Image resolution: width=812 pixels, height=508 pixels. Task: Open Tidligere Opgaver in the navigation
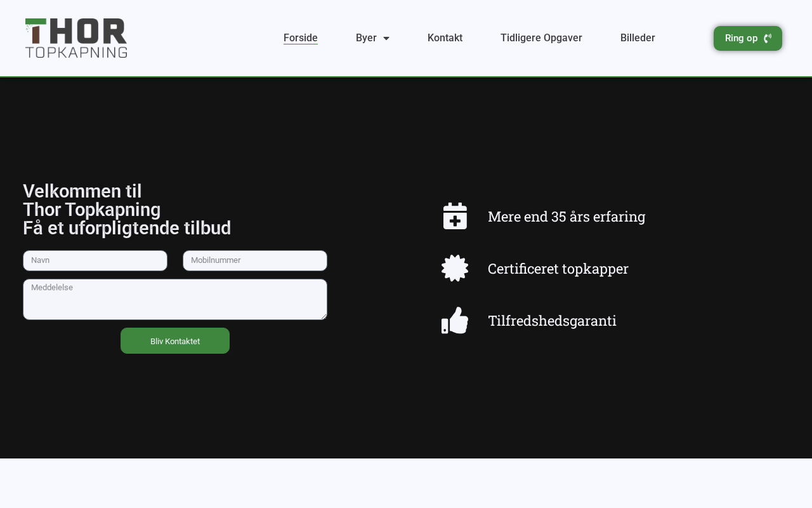[x=541, y=37]
